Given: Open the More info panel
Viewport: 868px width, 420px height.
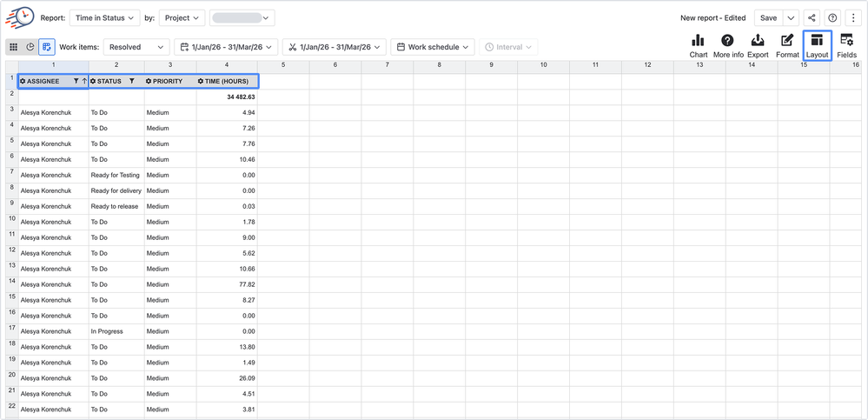Looking at the screenshot, I should pyautogui.click(x=727, y=46).
